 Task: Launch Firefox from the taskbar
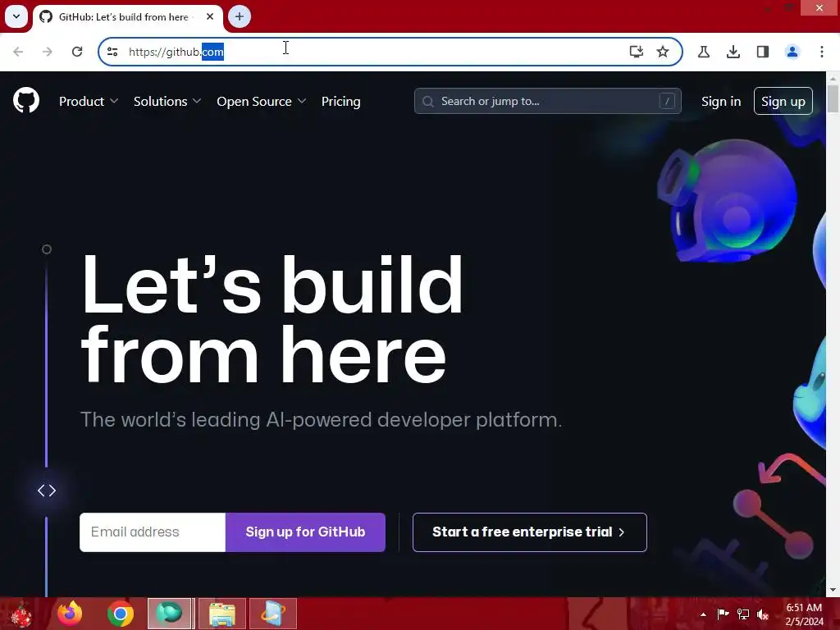pos(71,614)
